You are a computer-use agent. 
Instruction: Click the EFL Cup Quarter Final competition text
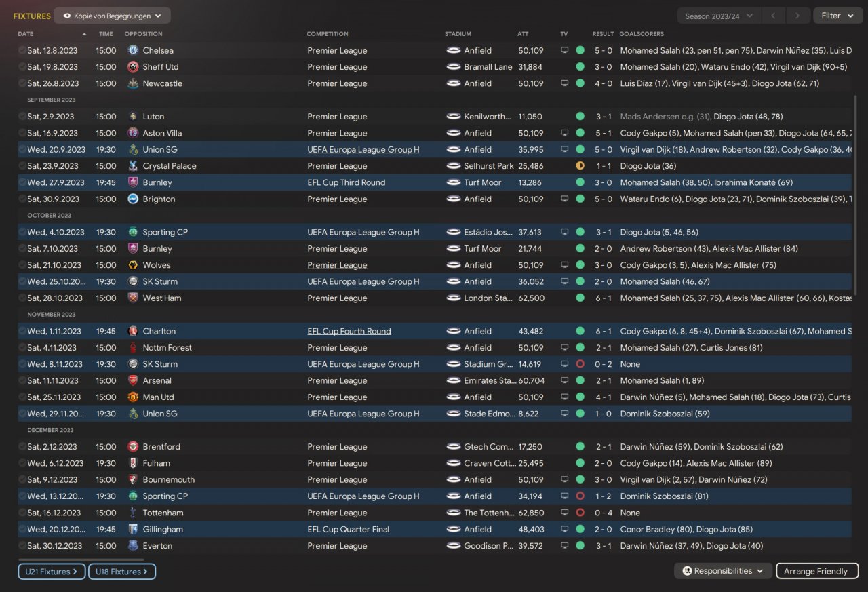coord(349,530)
